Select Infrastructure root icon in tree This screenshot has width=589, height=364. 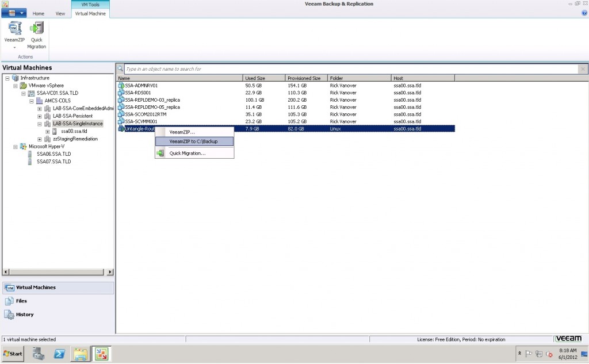coord(16,78)
